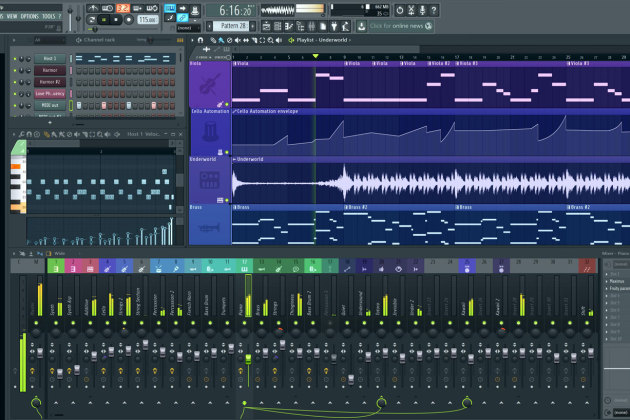Mute the Underworld playlist track LED

pyautogui.click(x=227, y=200)
